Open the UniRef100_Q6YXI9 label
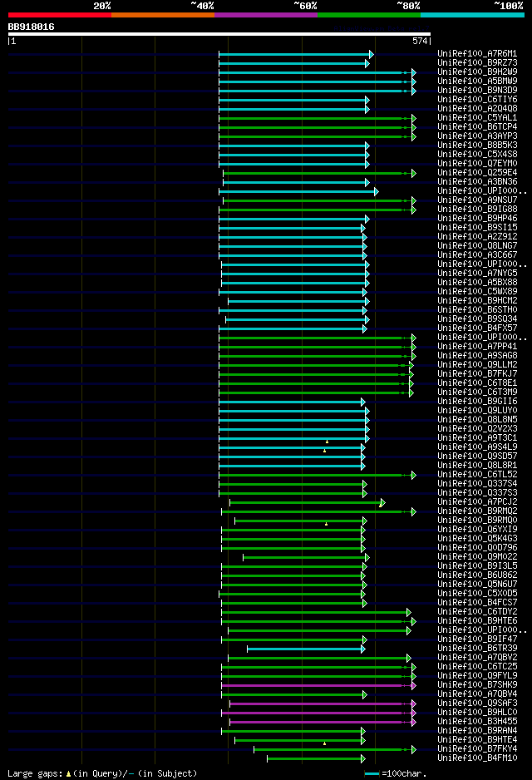Viewport: 532px width, 780px height. tap(477, 529)
